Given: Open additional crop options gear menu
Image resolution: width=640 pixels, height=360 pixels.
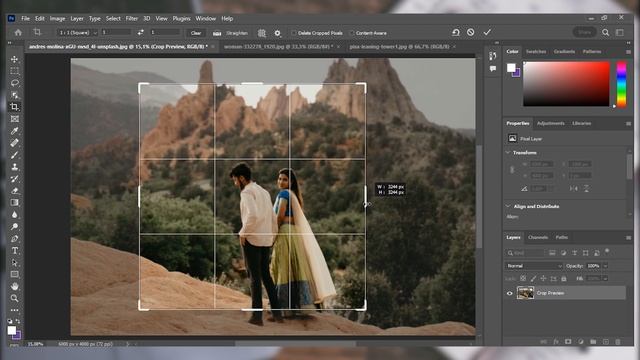Looking at the screenshot, I should pyautogui.click(x=278, y=33).
